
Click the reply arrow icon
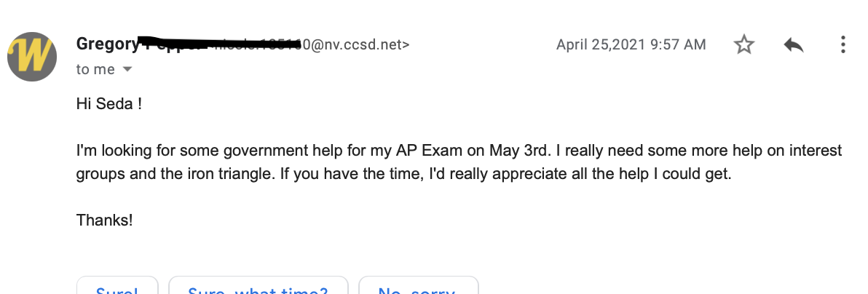(x=793, y=45)
